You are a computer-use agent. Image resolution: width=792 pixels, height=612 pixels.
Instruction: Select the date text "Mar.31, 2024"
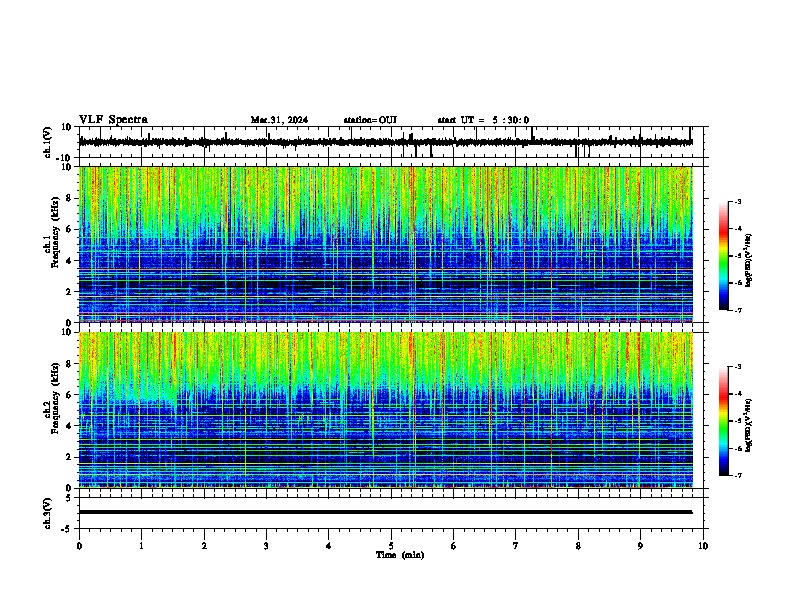click(x=279, y=120)
